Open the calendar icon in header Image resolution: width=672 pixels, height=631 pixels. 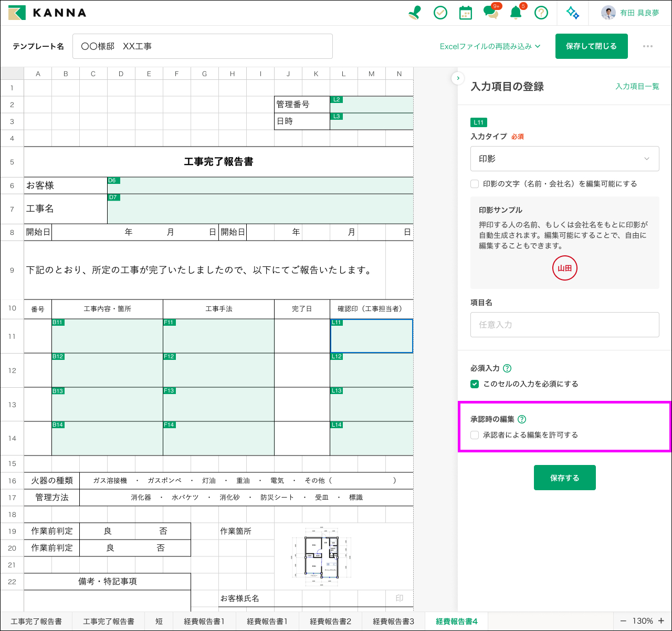click(466, 13)
